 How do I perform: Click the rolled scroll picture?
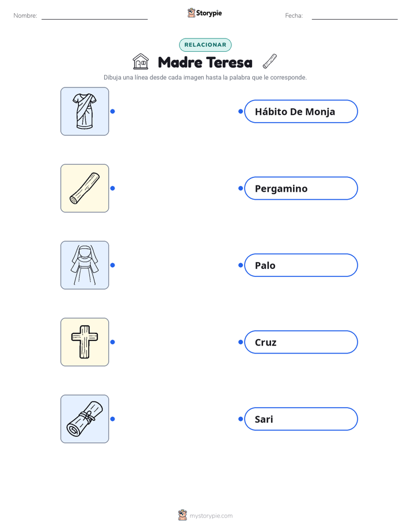(85, 419)
